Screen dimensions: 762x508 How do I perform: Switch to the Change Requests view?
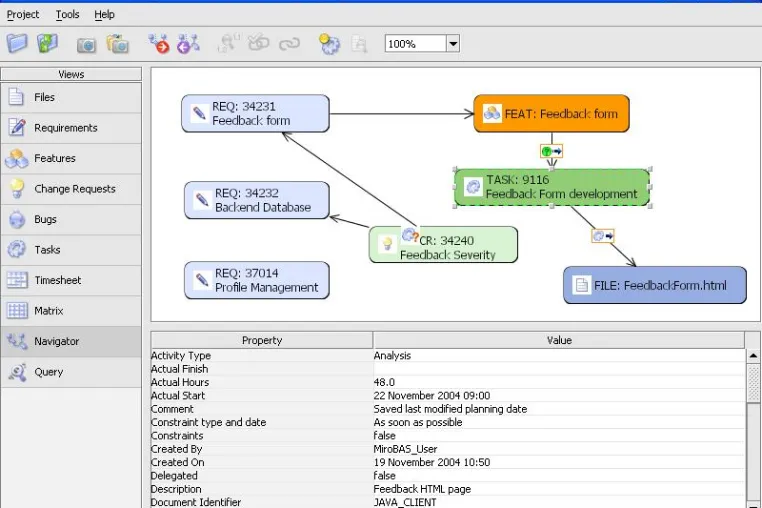click(x=71, y=189)
